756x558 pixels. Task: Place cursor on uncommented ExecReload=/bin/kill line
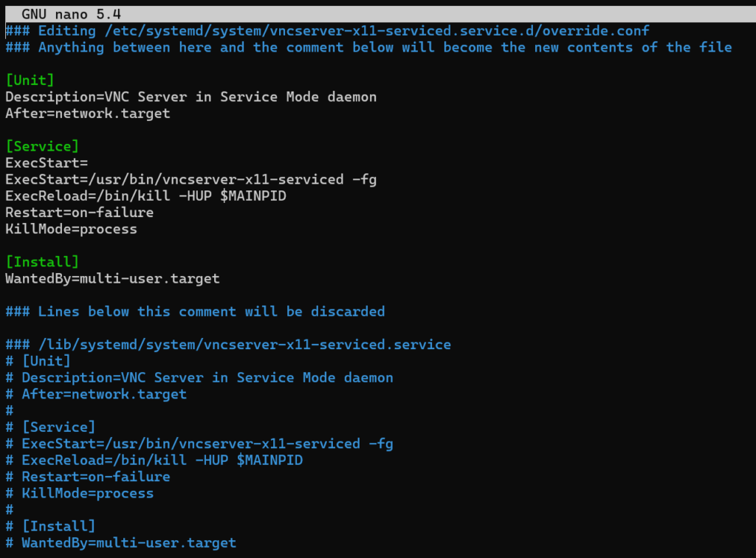(145, 196)
